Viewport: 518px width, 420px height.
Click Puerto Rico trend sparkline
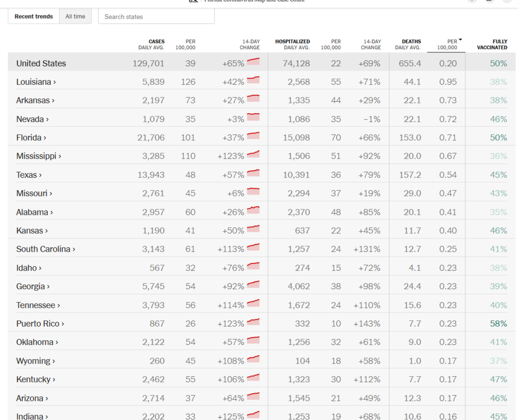(x=253, y=323)
